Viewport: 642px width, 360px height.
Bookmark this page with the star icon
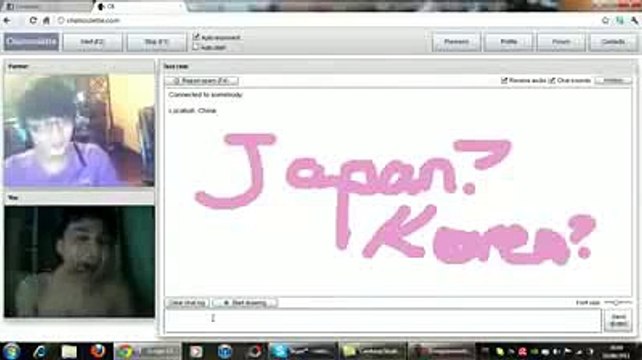tap(605, 20)
